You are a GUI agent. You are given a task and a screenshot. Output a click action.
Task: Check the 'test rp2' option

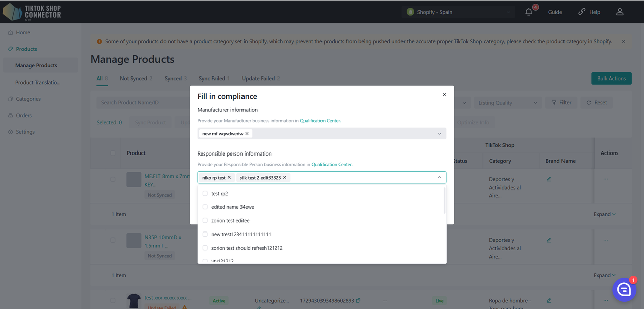[x=205, y=193]
